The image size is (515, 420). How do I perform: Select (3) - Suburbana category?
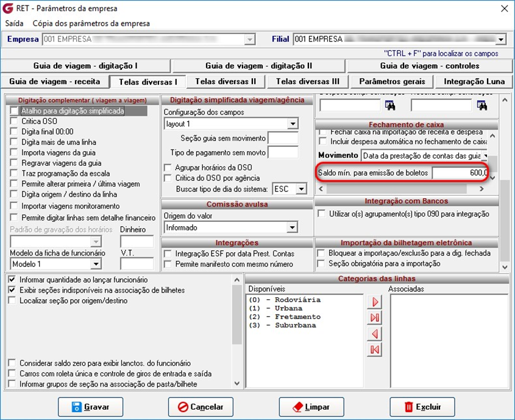(282, 326)
